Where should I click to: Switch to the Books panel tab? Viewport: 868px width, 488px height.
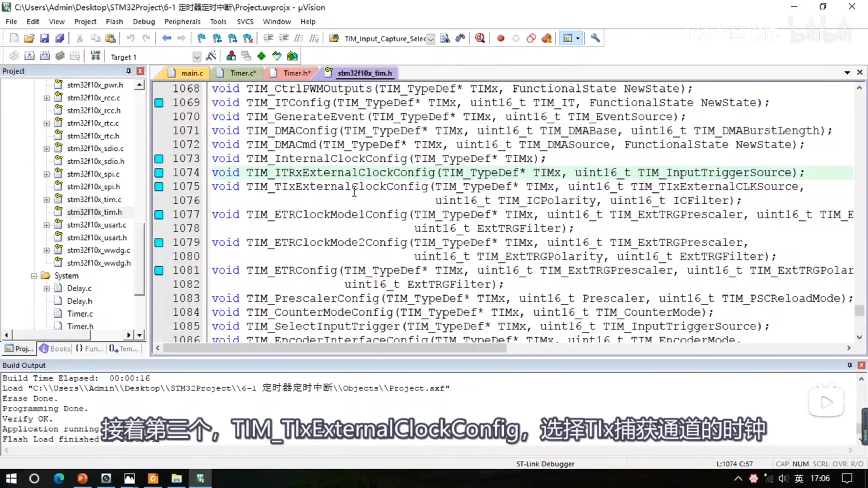point(55,348)
